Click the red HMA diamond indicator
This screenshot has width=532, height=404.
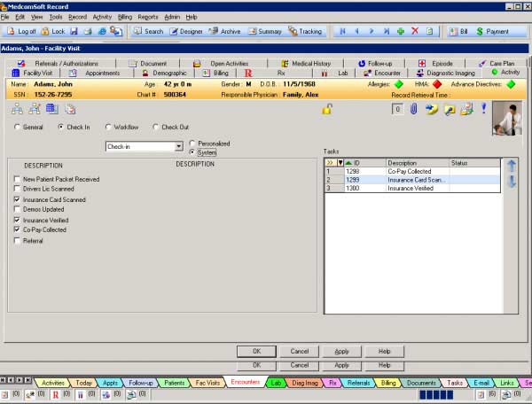tap(437, 84)
